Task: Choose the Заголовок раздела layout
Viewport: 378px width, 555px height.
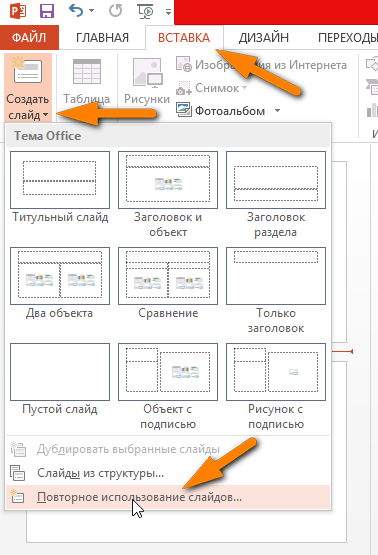Action: 276,195
